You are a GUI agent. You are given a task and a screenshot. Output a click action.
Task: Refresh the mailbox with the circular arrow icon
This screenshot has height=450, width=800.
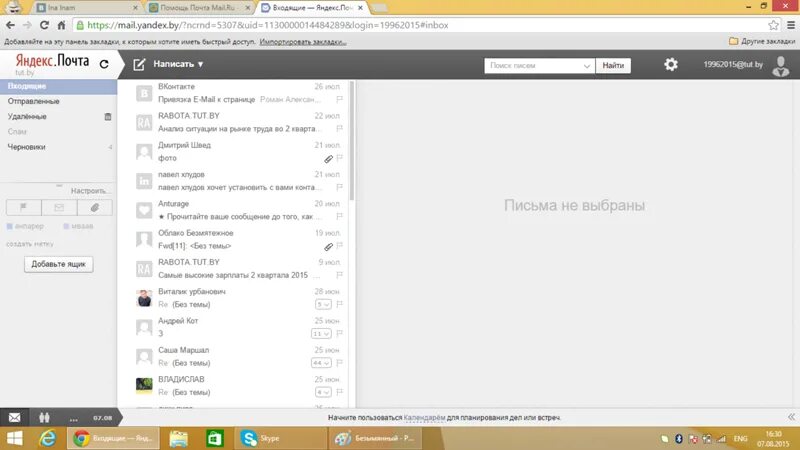point(104,64)
